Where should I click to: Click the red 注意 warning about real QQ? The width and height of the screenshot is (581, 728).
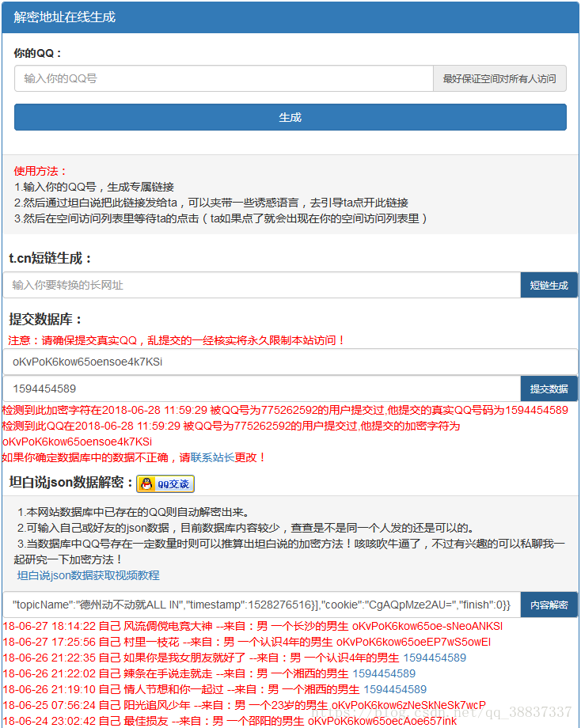pos(177,340)
